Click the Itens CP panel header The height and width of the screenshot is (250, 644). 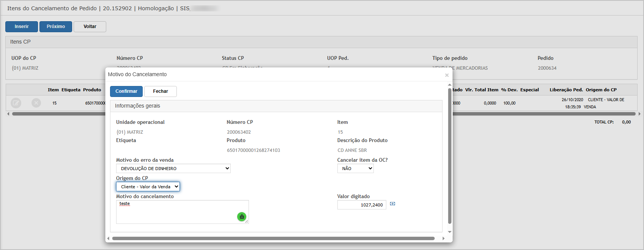tap(321, 42)
